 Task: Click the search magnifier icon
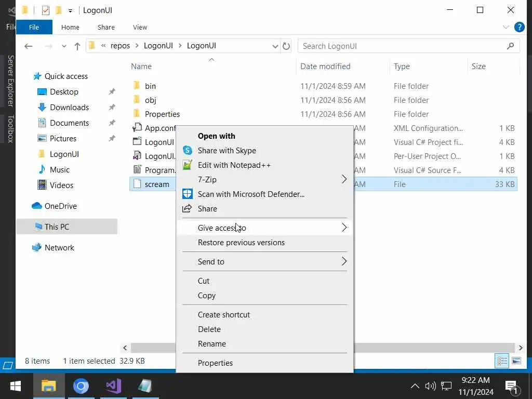coord(510,46)
